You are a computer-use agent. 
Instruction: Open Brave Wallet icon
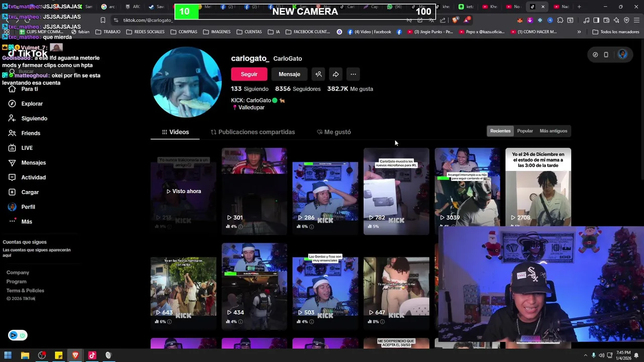606,20
